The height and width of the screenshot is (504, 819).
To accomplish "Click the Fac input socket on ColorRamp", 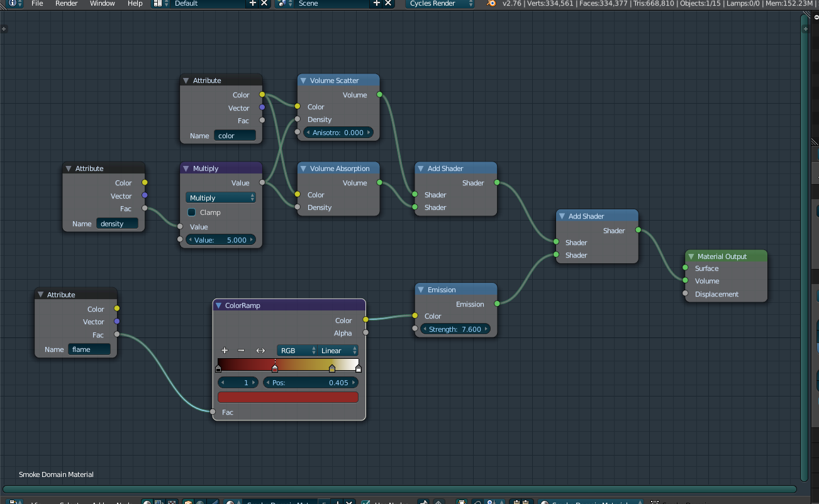I will (213, 412).
